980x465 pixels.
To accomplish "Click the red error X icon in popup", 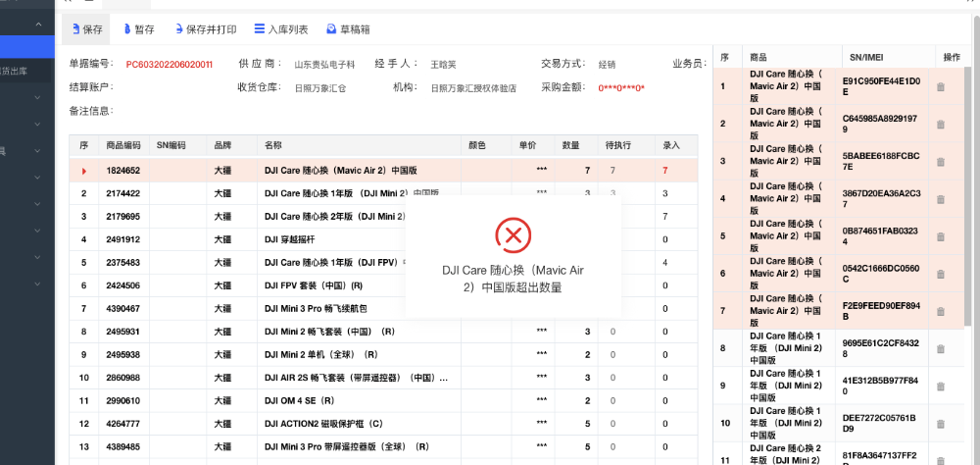I will (511, 233).
